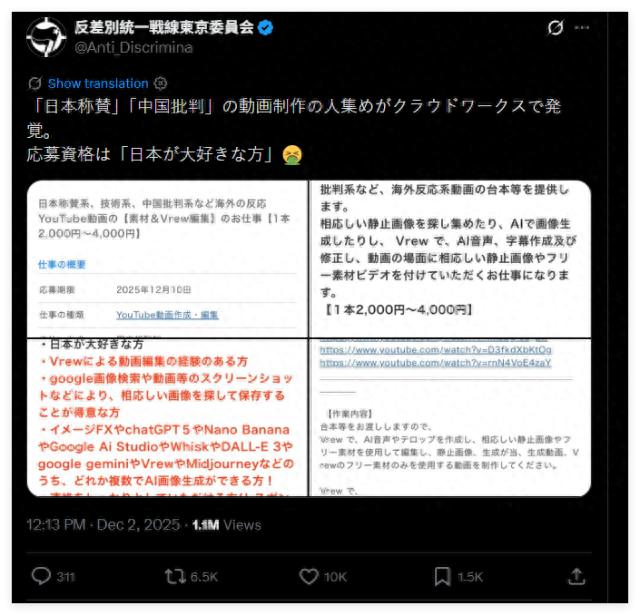
Task: Click the Grok icon at top right
Action: click(556, 27)
